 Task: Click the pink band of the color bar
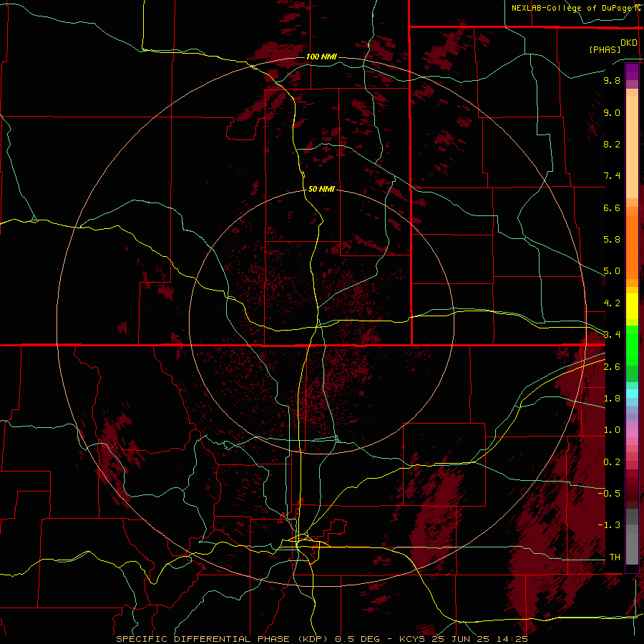click(x=632, y=434)
